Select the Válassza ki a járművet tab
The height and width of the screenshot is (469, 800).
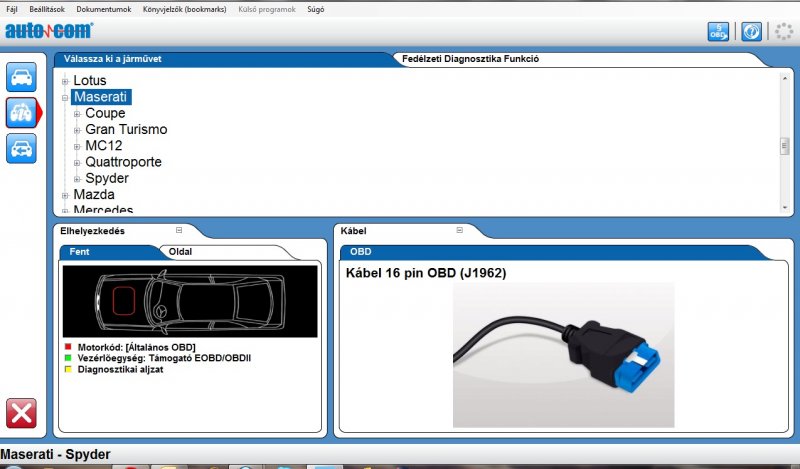pos(224,59)
